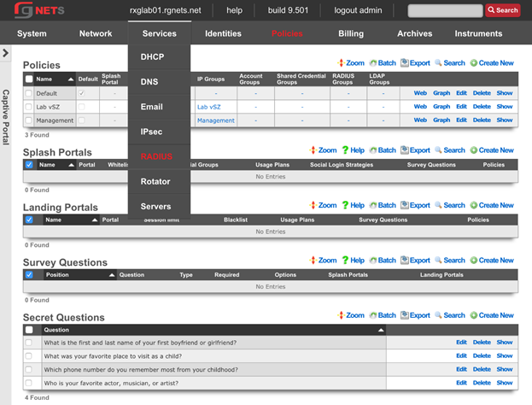Select RADIUS from Services dropdown menu
The width and height of the screenshot is (532, 405).
click(x=156, y=156)
